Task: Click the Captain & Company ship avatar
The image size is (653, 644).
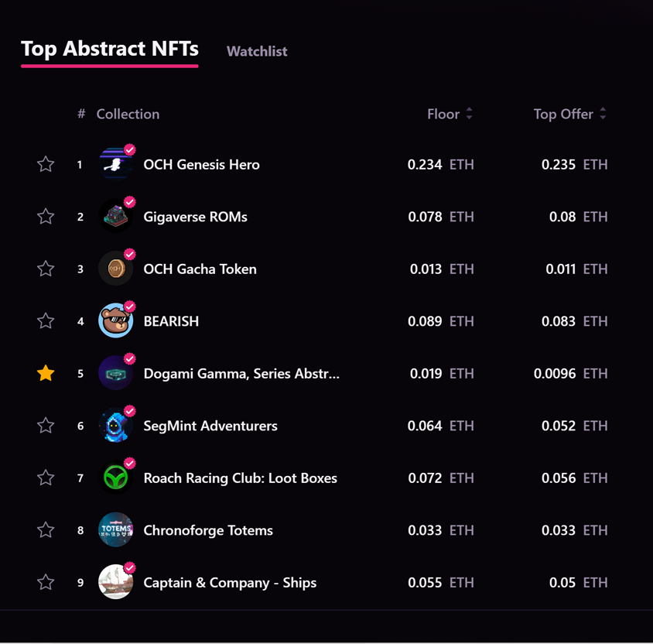Action: pos(116,582)
